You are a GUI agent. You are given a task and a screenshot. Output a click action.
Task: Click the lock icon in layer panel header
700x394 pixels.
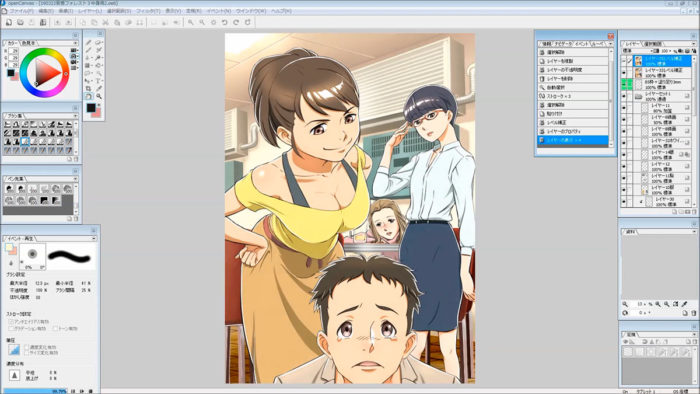click(694, 51)
